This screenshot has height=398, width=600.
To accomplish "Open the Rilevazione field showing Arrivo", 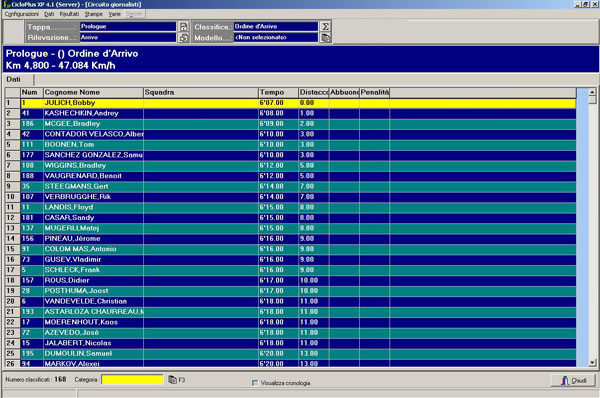I will coord(128,38).
